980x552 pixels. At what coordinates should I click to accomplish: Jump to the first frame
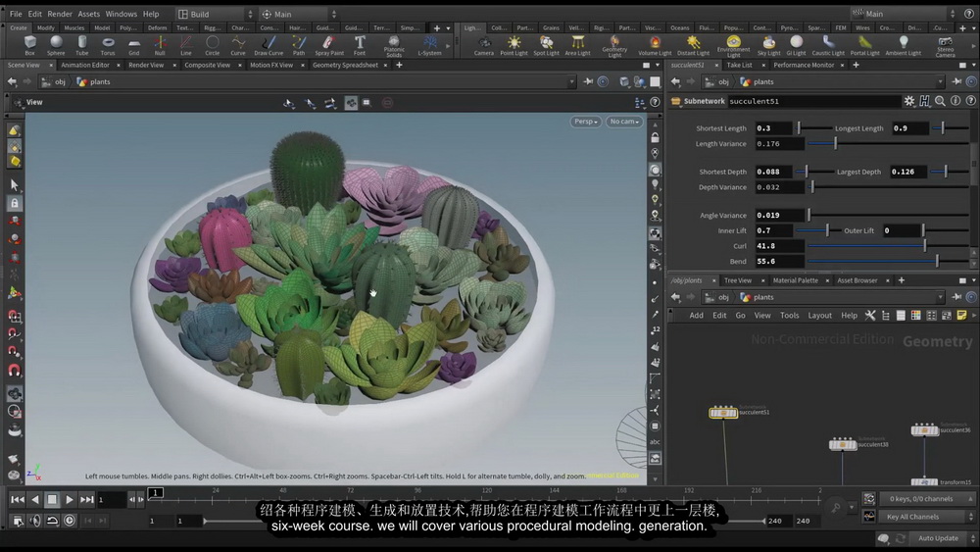tap(18, 499)
